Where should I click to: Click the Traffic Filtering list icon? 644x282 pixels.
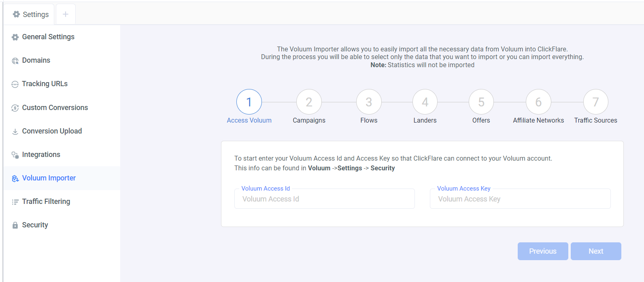pyautogui.click(x=15, y=202)
